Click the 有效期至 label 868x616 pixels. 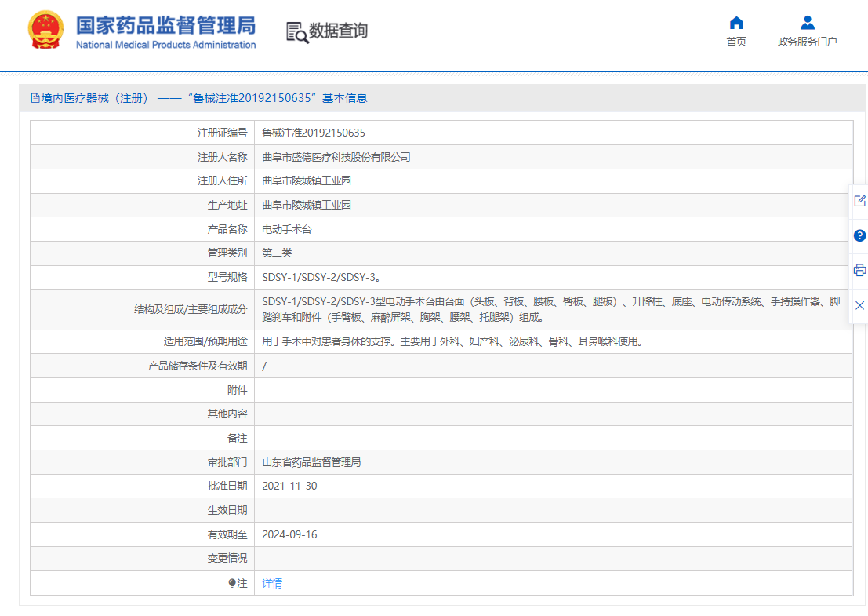pyautogui.click(x=227, y=534)
